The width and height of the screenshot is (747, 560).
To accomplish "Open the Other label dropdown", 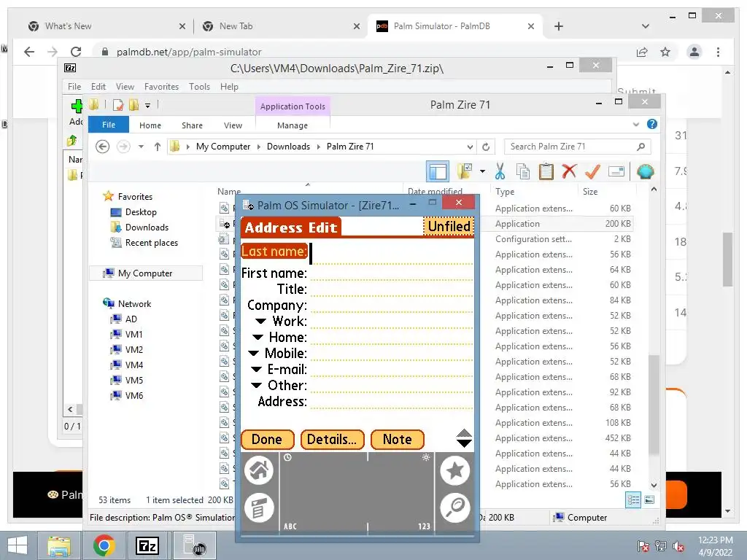I will 256,385.
